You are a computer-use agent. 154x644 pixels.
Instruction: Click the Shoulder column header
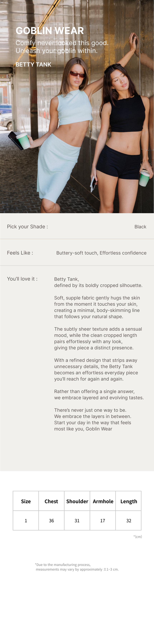tap(77, 501)
